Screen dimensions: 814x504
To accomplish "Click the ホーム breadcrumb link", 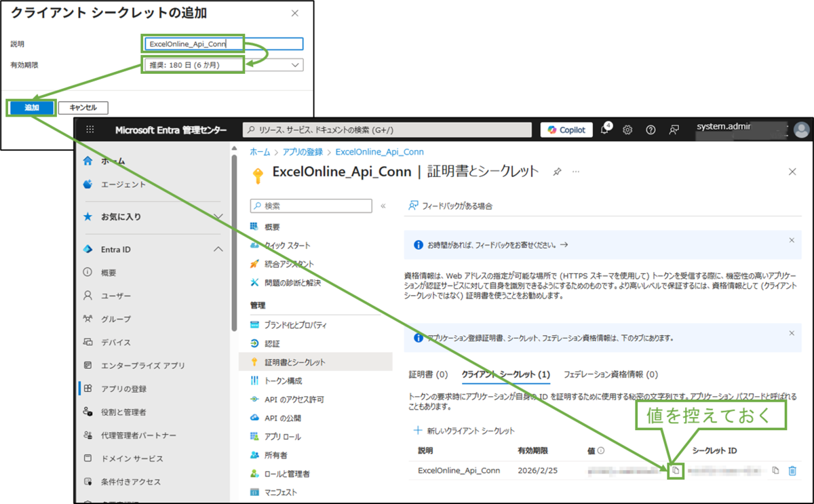I will [x=260, y=152].
